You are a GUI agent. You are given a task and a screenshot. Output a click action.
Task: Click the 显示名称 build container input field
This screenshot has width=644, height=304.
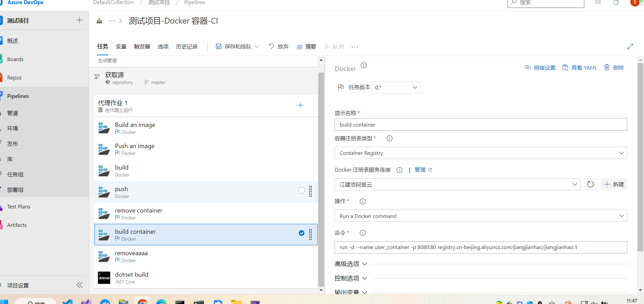tap(481, 125)
